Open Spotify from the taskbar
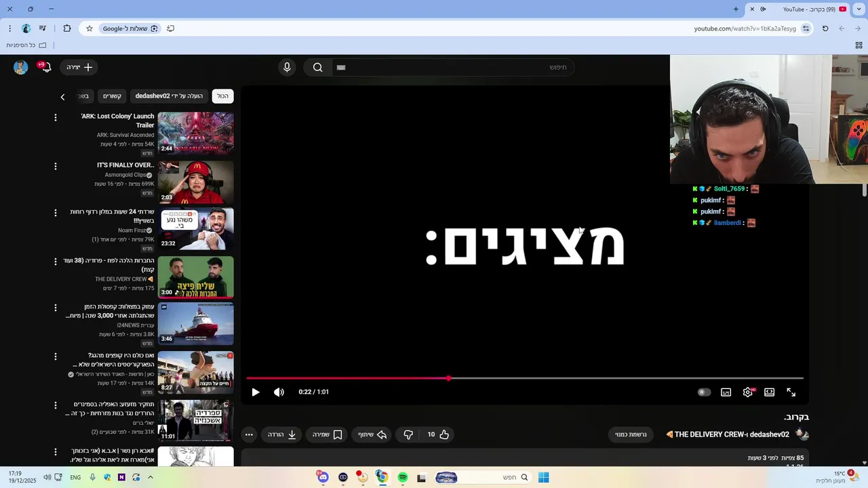Image resolution: width=868 pixels, height=488 pixels. (x=403, y=478)
